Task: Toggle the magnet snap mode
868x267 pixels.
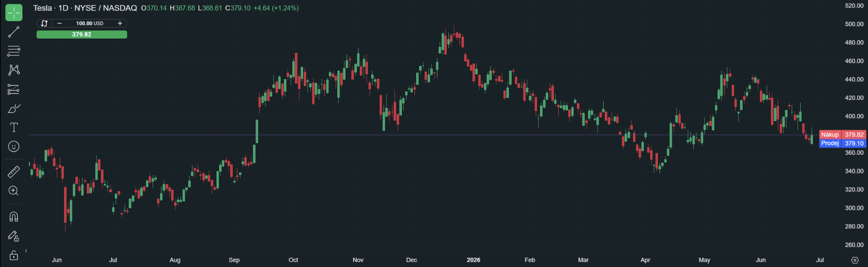Action: [14, 217]
